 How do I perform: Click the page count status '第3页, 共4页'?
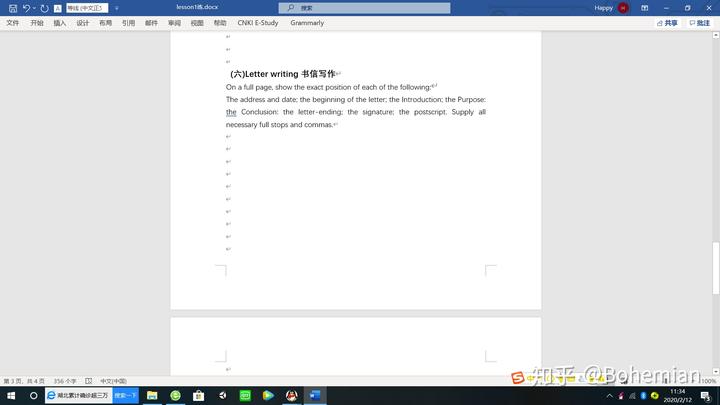click(24, 381)
